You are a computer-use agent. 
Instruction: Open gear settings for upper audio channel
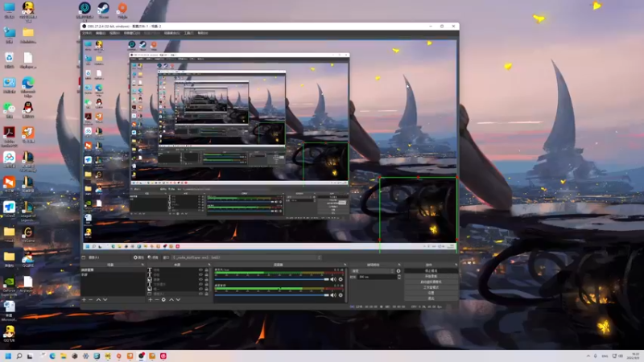pos(341,279)
